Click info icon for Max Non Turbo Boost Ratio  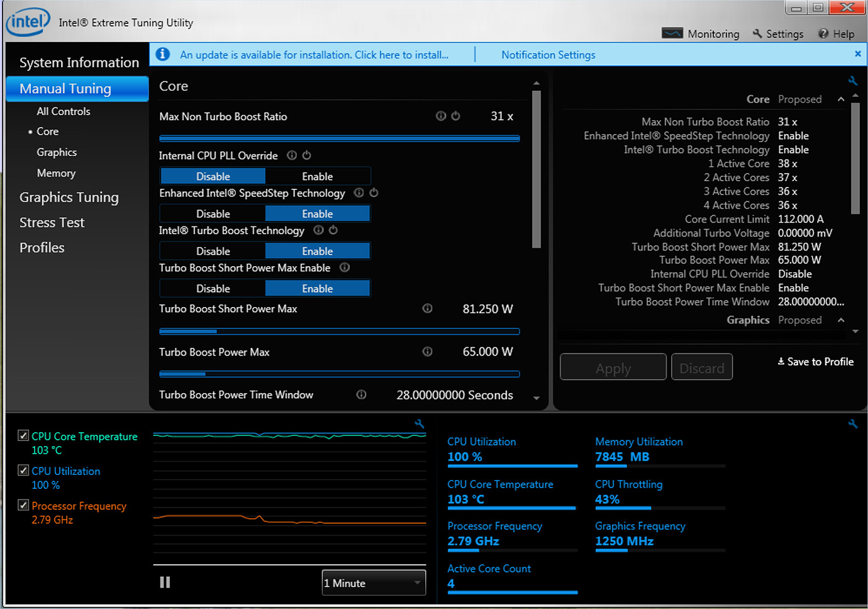point(441,116)
